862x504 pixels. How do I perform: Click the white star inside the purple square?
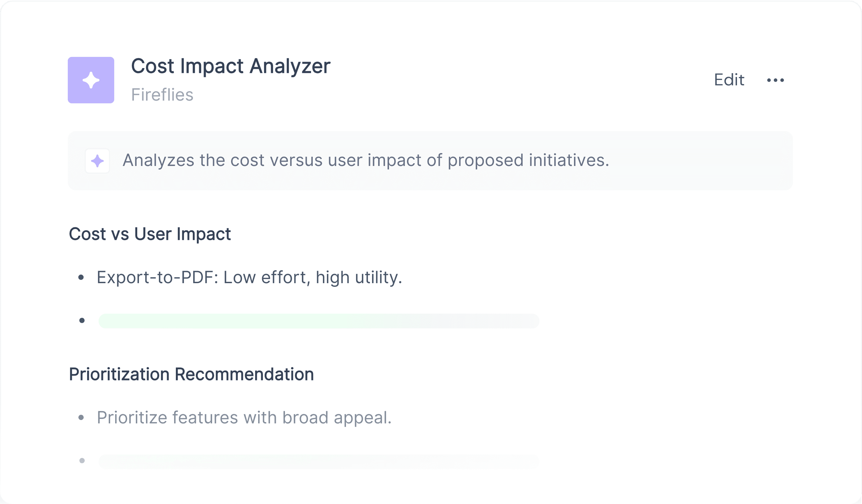point(91,80)
